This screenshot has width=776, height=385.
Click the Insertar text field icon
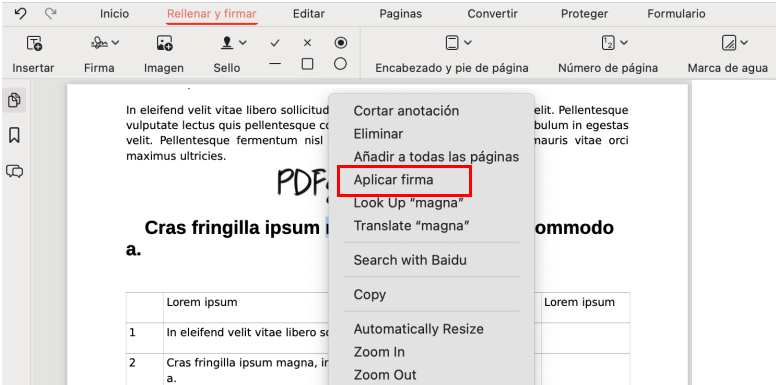click(34, 44)
